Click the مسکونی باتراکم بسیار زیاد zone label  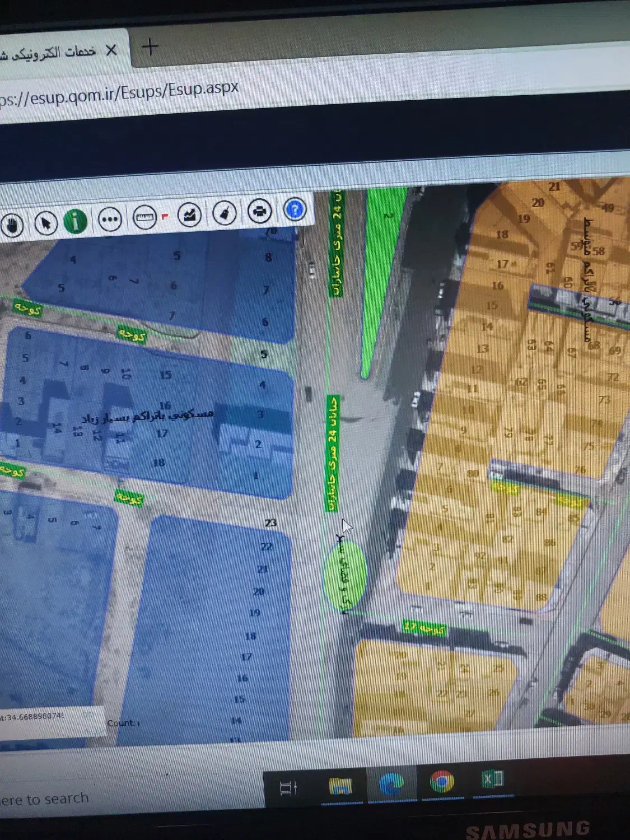pyautogui.click(x=147, y=416)
